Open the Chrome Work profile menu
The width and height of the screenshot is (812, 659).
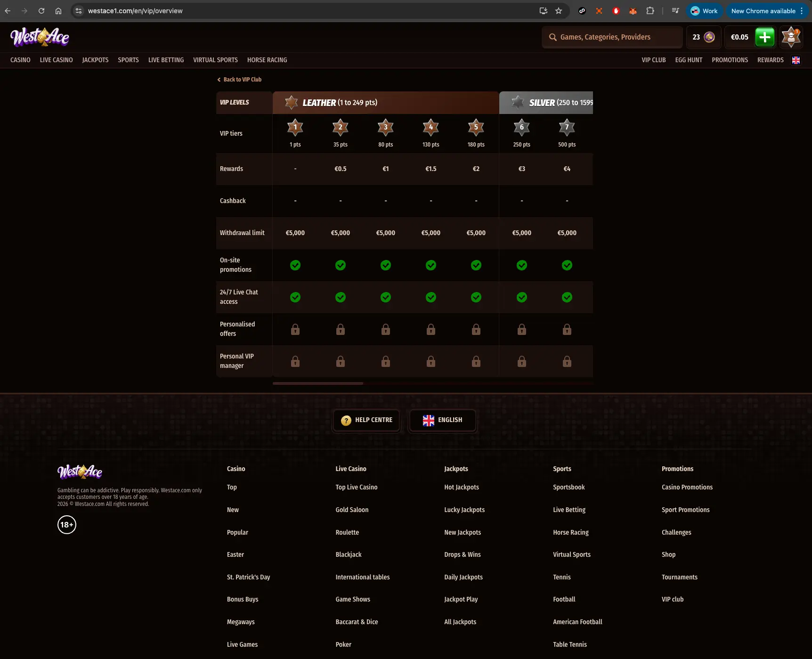704,11
